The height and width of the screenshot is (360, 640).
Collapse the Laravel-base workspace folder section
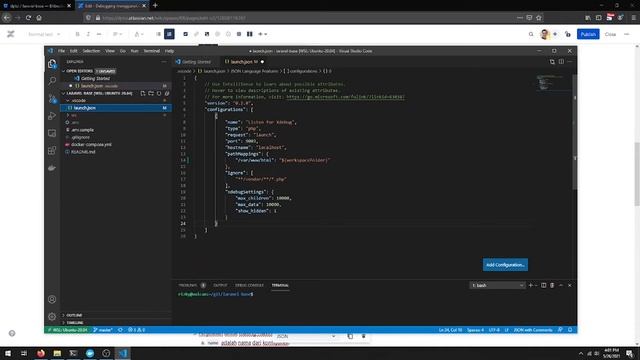coord(64,93)
